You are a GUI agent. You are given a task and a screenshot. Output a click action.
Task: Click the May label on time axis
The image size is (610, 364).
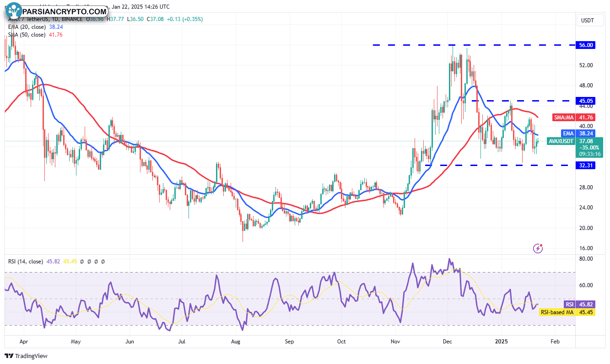(76, 342)
